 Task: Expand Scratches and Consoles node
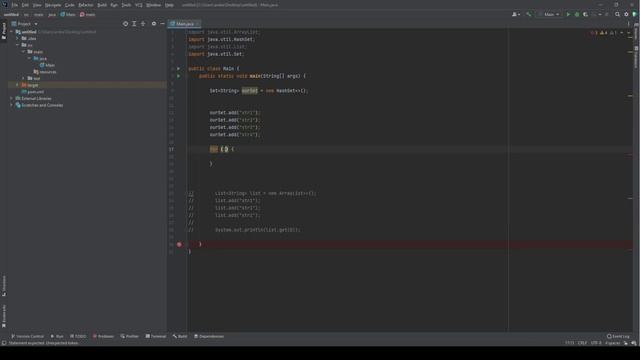point(11,105)
